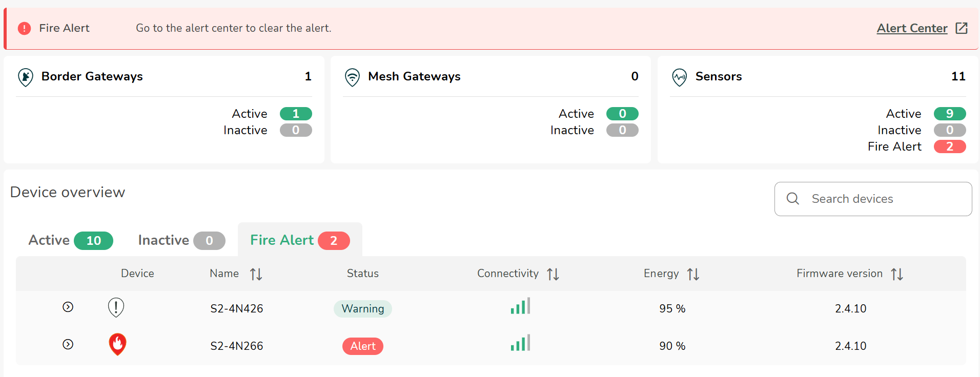Click the Alert Center external link icon
Viewport: 980px width, 377px height.
[962, 28]
